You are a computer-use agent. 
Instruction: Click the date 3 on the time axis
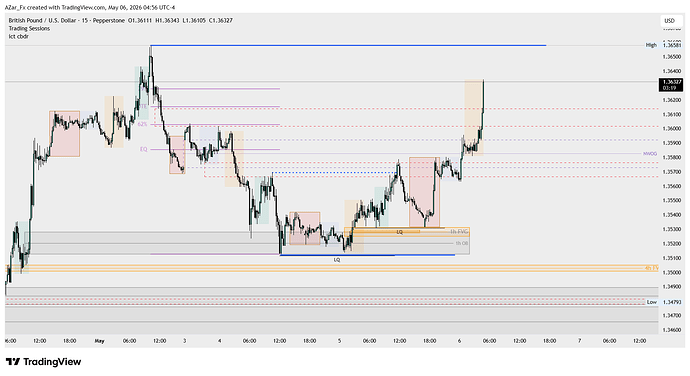(185, 341)
